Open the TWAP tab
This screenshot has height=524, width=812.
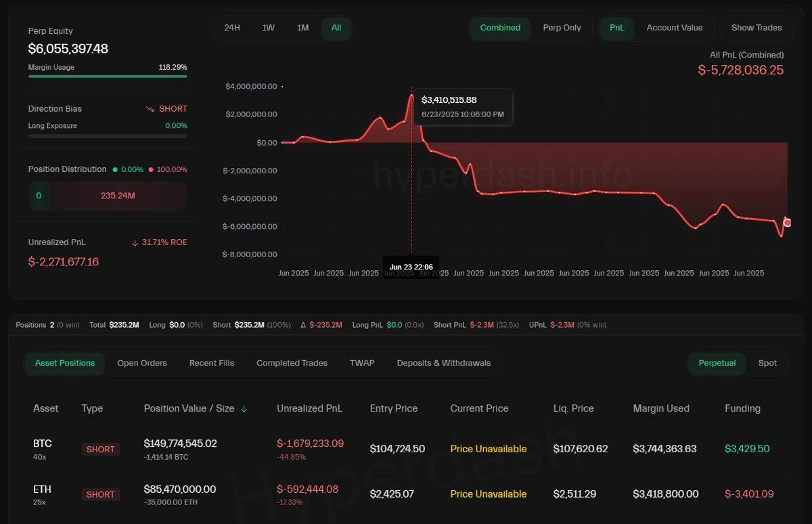[362, 363]
